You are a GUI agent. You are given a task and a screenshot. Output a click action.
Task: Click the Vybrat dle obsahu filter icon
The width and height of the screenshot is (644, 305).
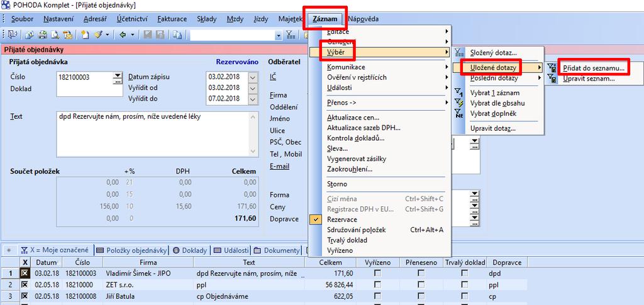(x=458, y=103)
